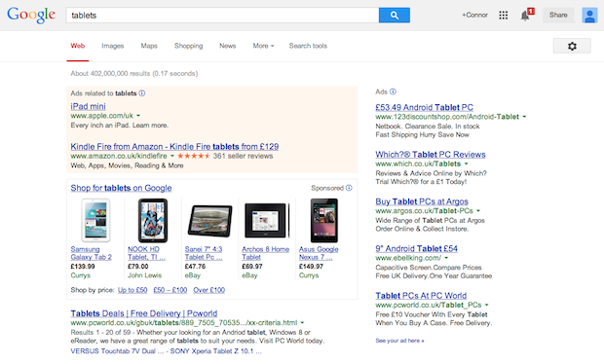Expand arrow beside www.which.co.uk/Tablets
The height and width of the screenshot is (364, 604).
click(x=466, y=164)
